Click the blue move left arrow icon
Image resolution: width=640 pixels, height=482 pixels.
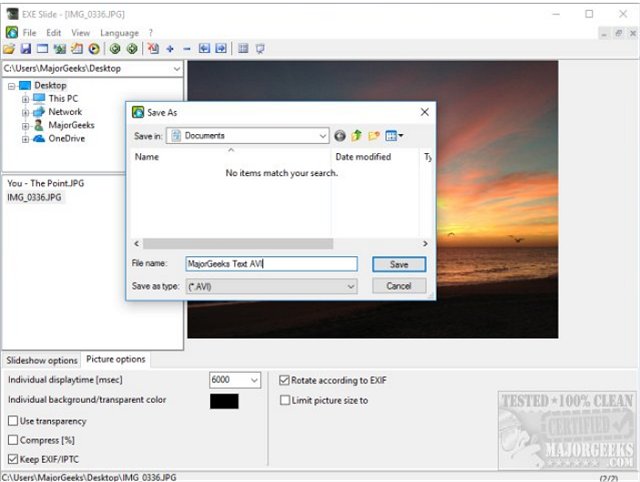coord(204,49)
